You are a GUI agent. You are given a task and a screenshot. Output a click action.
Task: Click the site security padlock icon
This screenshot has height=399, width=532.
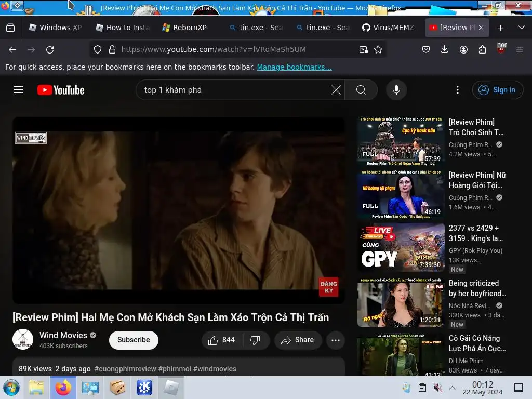point(112,49)
